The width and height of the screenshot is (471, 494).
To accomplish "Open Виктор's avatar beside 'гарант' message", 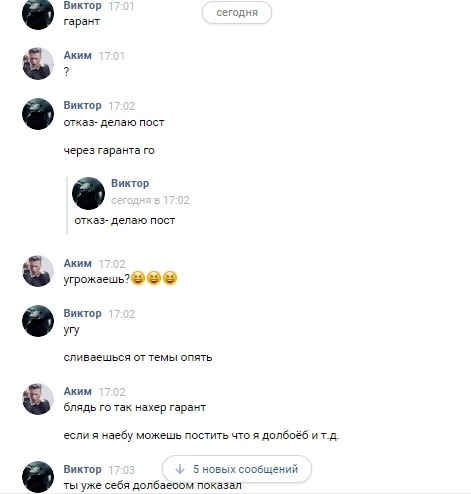I will [x=38, y=14].
